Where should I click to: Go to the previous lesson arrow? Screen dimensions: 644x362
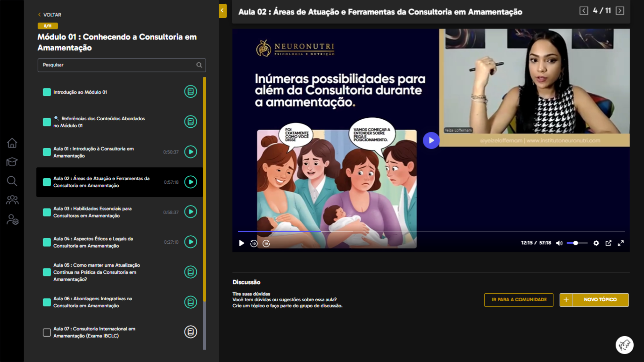(x=584, y=10)
